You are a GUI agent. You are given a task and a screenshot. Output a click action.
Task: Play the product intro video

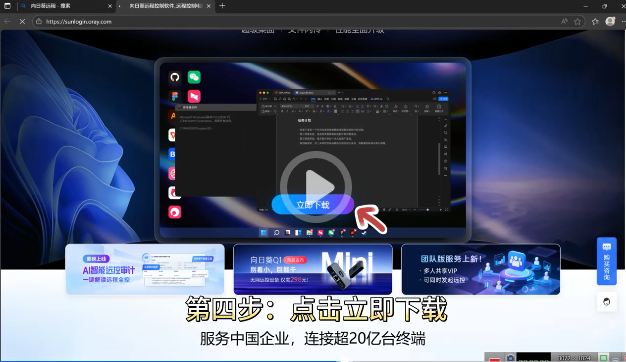pos(316,187)
